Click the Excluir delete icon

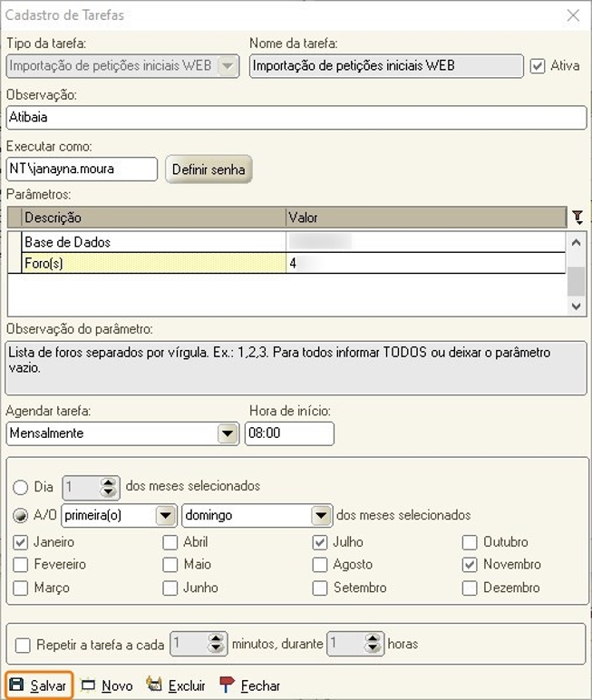(154, 684)
